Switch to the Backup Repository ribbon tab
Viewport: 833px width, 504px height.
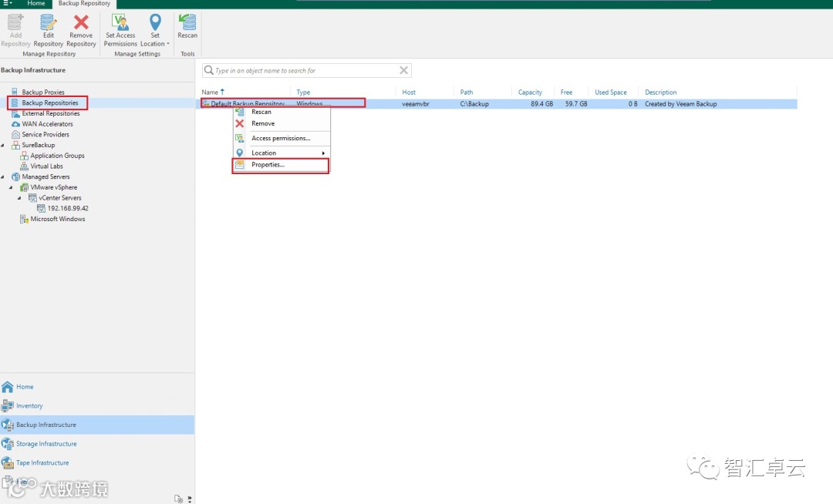tap(85, 3)
